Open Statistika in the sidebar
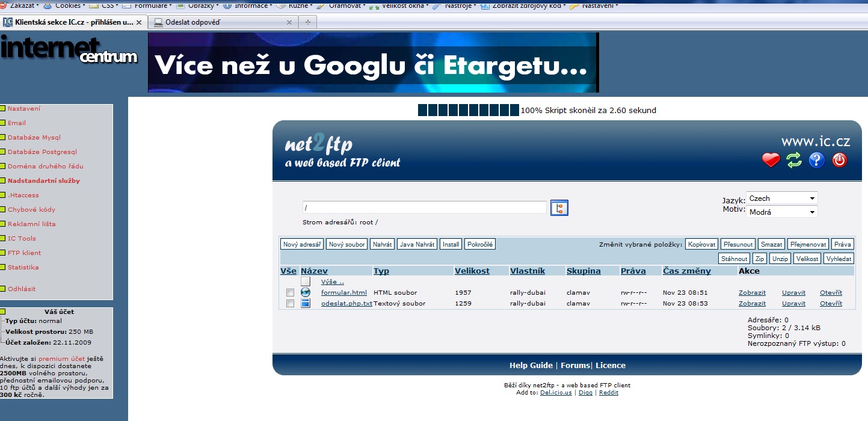 [x=23, y=267]
